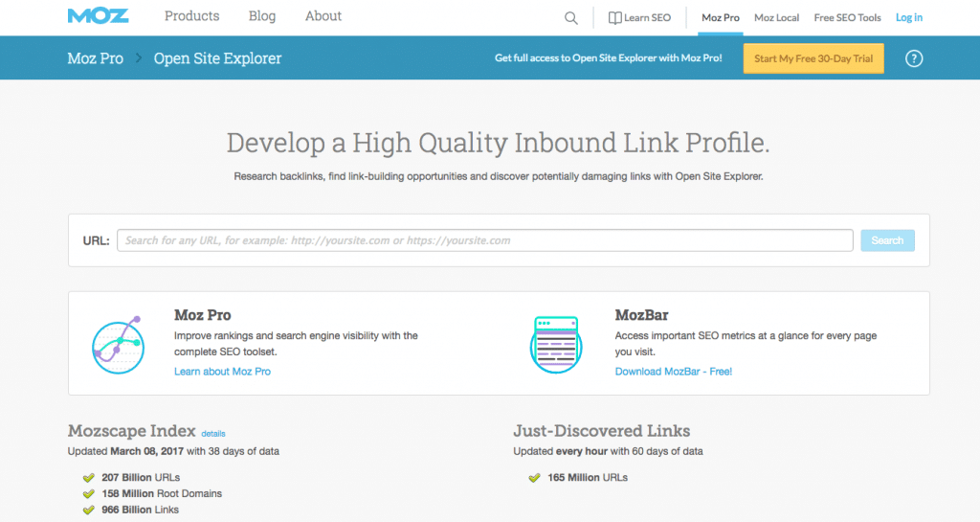Click the '158 Million Root Domains' text
The width and height of the screenshot is (980, 522).
[x=162, y=494]
